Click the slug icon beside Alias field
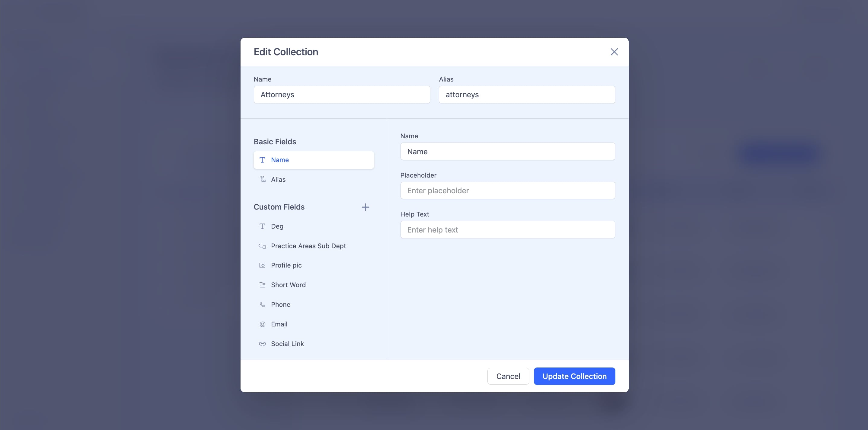This screenshot has width=868, height=430. coord(263,179)
